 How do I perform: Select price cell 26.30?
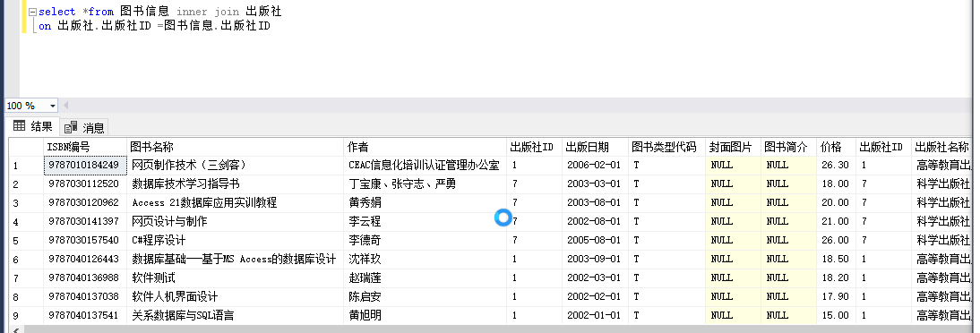pyautogui.click(x=836, y=166)
